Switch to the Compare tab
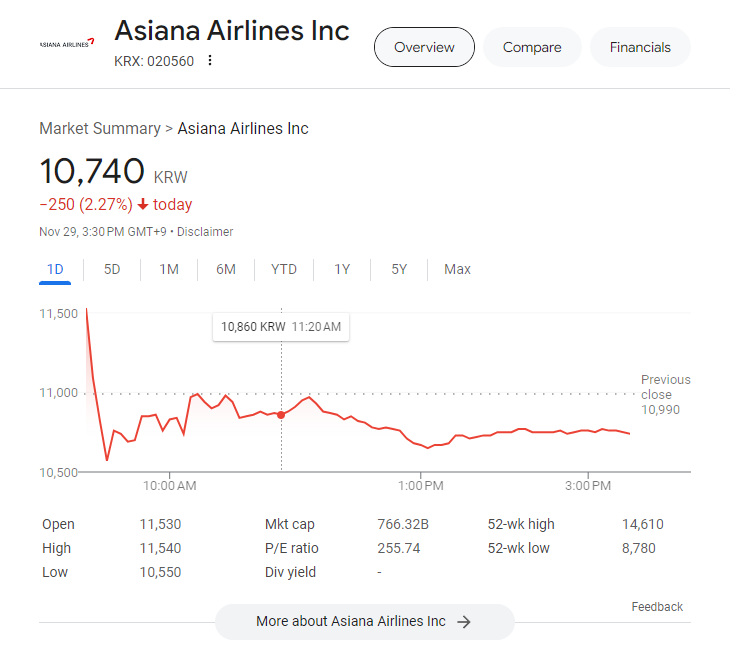 [x=532, y=47]
